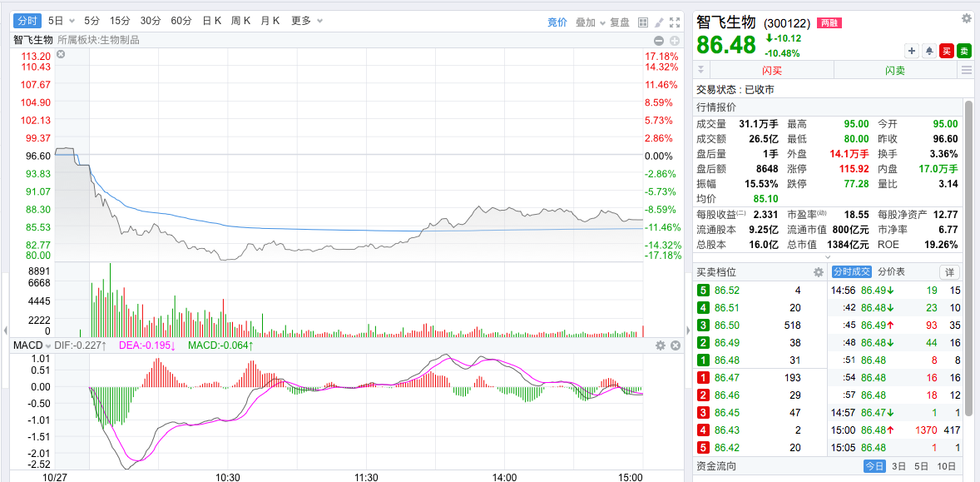Click the sell-3 price 86.50
Viewport: 980px width, 482px height.
tap(727, 325)
